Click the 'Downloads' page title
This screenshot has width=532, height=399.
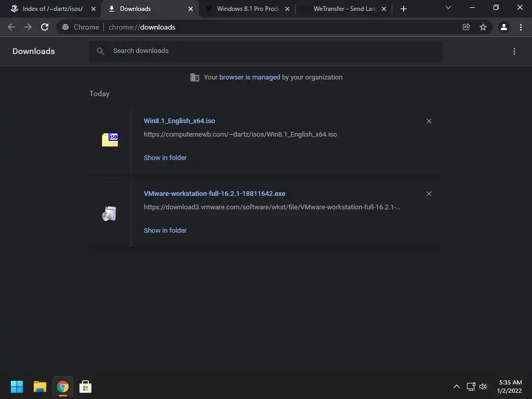click(x=34, y=51)
